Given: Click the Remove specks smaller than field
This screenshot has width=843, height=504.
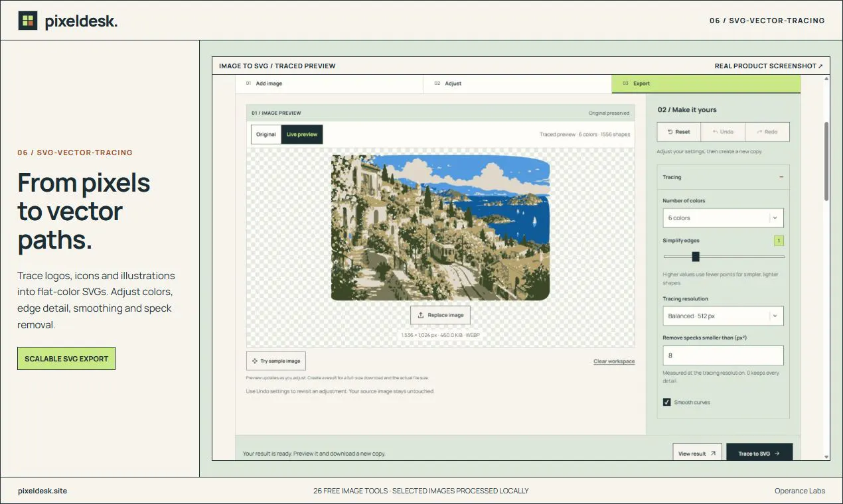Looking at the screenshot, I should click(x=723, y=355).
